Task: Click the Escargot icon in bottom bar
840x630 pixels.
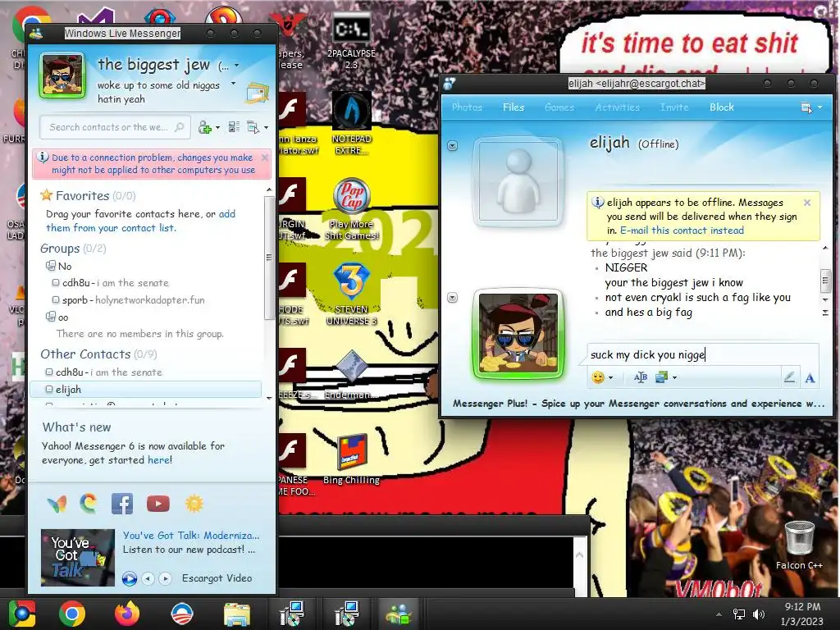Action: click(89, 503)
